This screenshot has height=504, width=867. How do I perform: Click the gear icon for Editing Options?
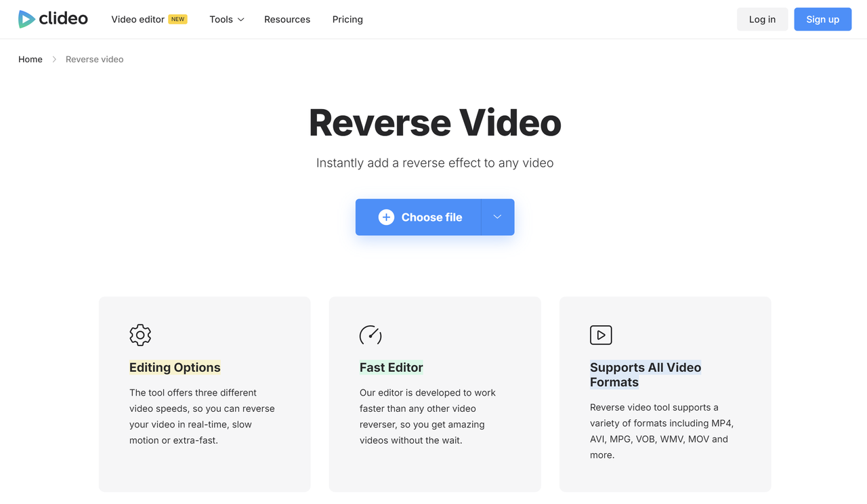(140, 335)
